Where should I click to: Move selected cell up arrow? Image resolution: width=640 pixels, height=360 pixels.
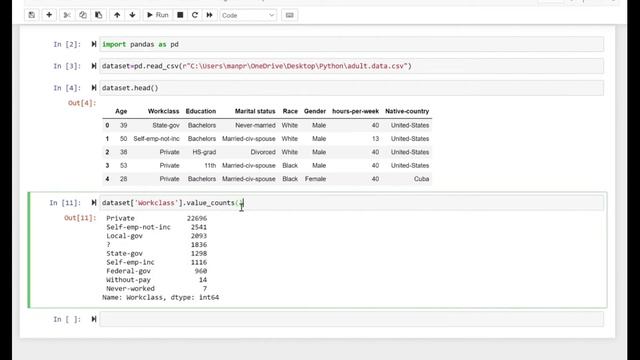(x=117, y=15)
